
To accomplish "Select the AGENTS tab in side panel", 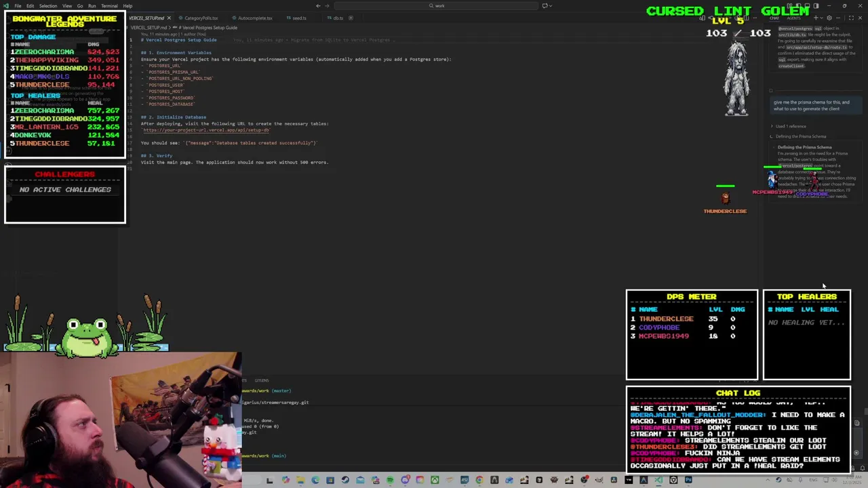I will click(793, 18).
